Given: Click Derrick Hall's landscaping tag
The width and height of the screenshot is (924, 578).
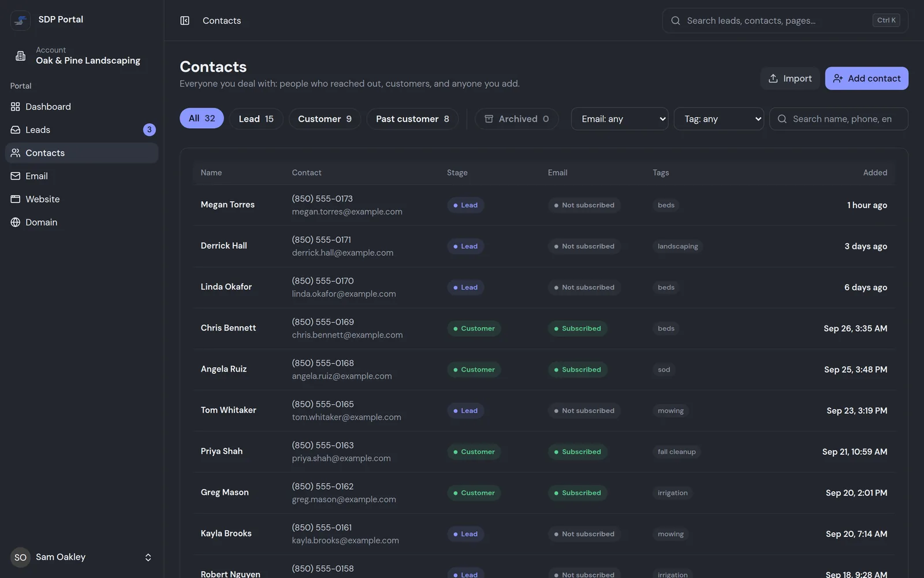Looking at the screenshot, I should point(678,246).
